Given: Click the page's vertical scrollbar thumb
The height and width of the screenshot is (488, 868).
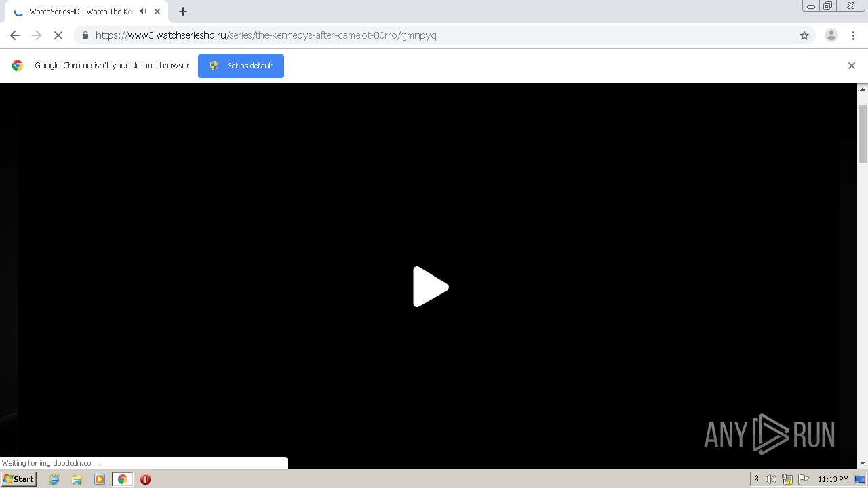Looking at the screenshot, I should coord(863,134).
